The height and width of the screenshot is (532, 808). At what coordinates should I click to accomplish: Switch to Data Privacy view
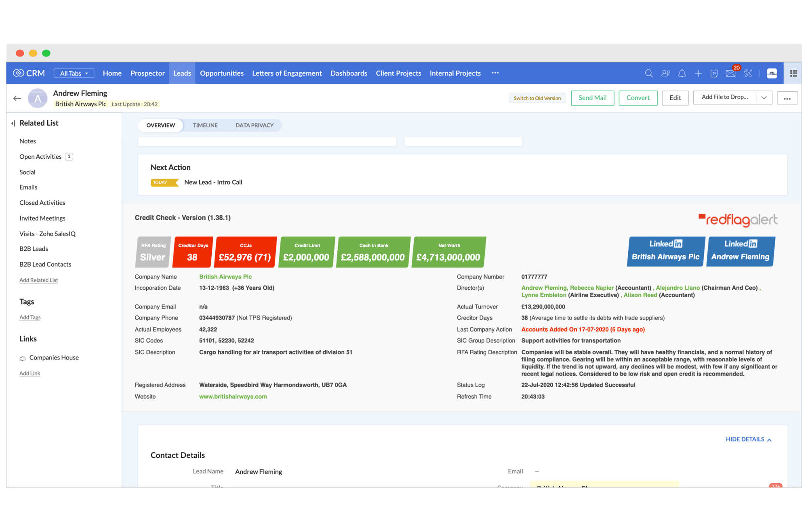[x=255, y=125]
